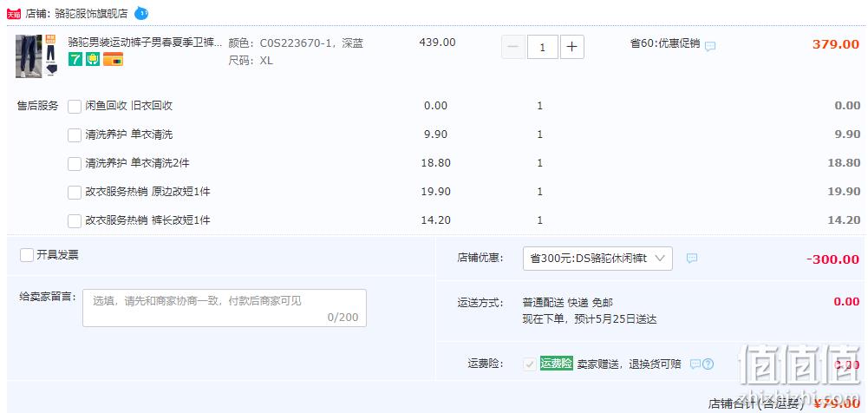
Task: Click the green 运费险 badge
Action: (x=557, y=364)
